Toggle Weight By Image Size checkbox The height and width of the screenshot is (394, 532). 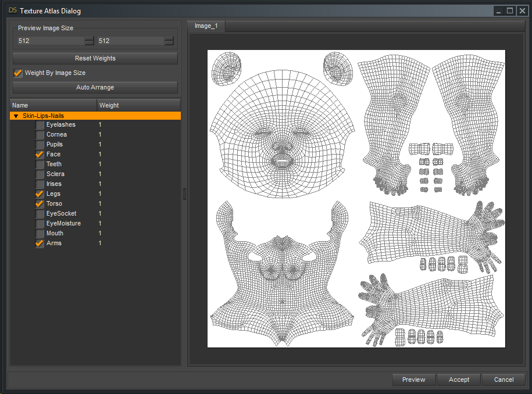18,73
